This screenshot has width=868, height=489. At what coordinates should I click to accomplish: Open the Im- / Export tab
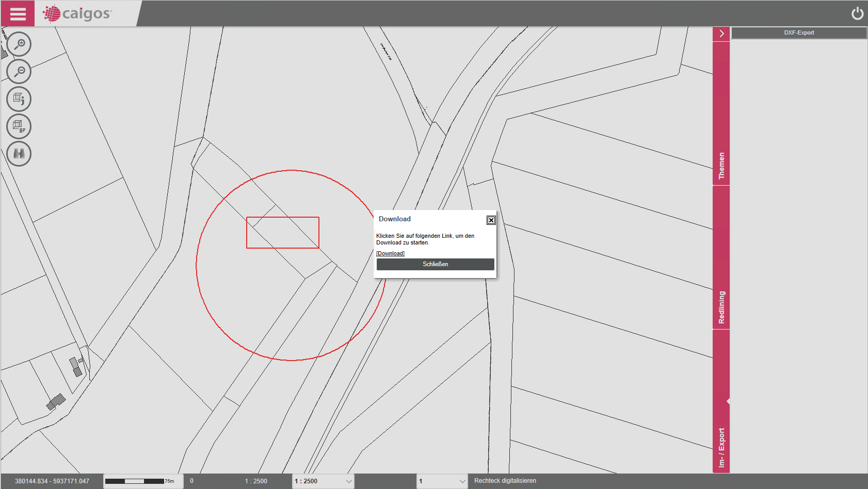point(721,447)
